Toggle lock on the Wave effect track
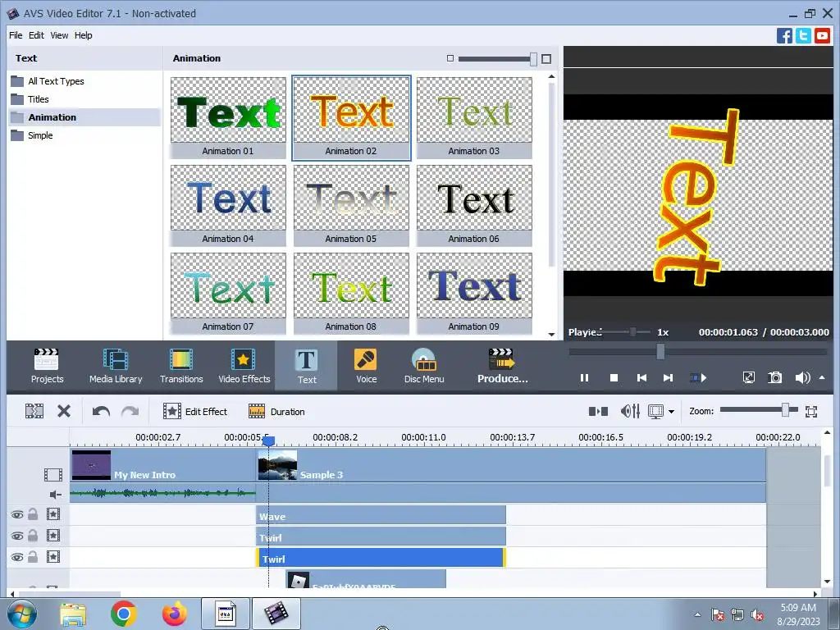Viewport: 840px width, 630px height. pos(33,514)
